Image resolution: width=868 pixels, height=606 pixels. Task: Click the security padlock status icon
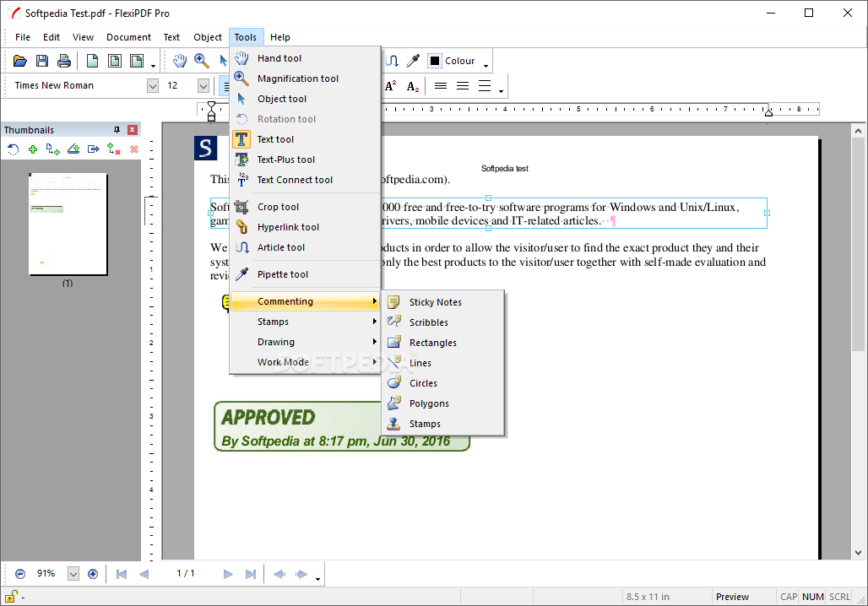10,597
